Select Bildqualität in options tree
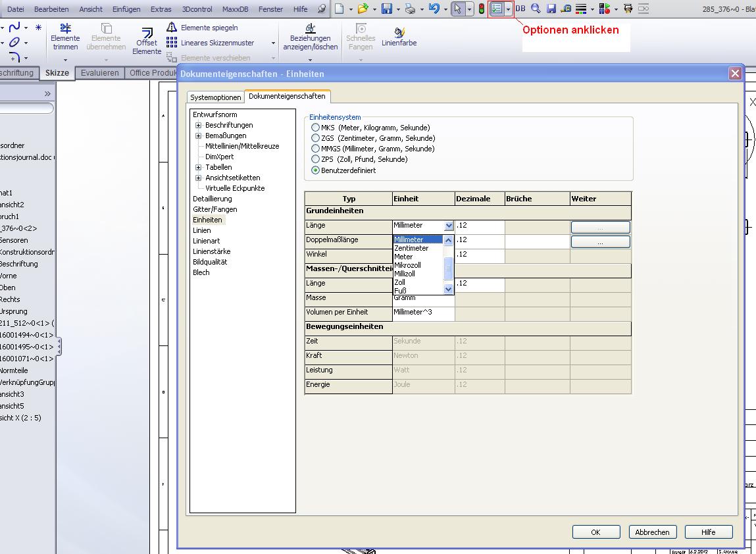The image size is (756, 554). pos(210,262)
